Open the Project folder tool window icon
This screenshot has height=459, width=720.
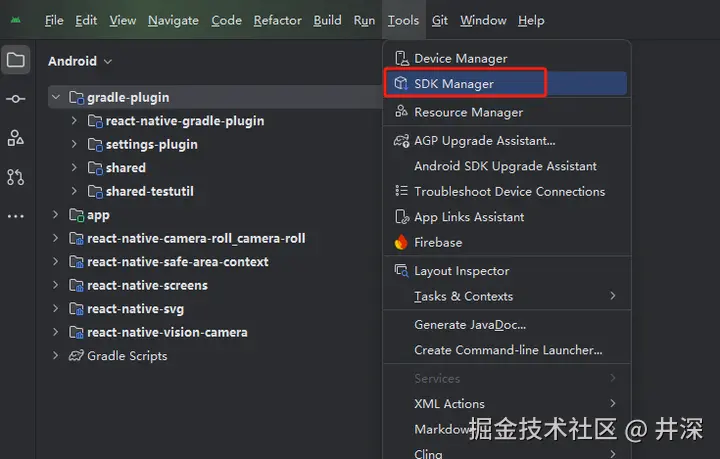(16, 60)
